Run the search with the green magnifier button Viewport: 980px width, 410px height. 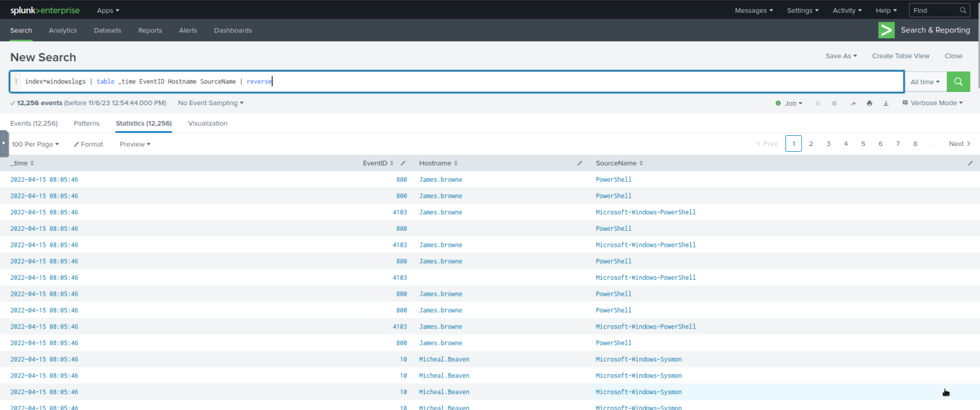[x=958, y=82]
